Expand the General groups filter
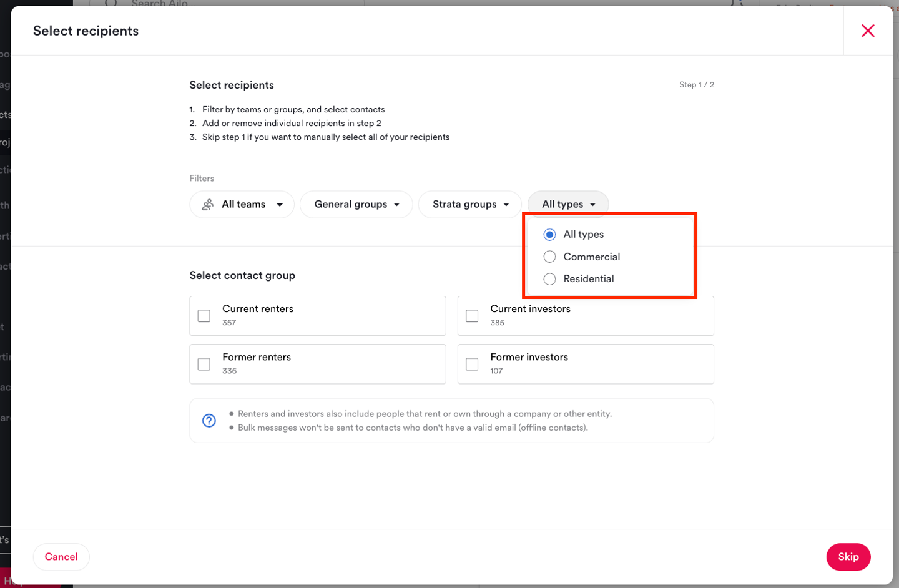The height and width of the screenshot is (588, 899). point(356,205)
